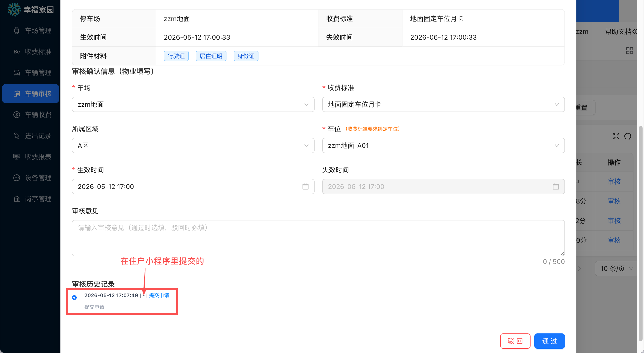Image resolution: width=644 pixels, height=353 pixels.
Task: Click the 通过 approve button
Action: 549,341
